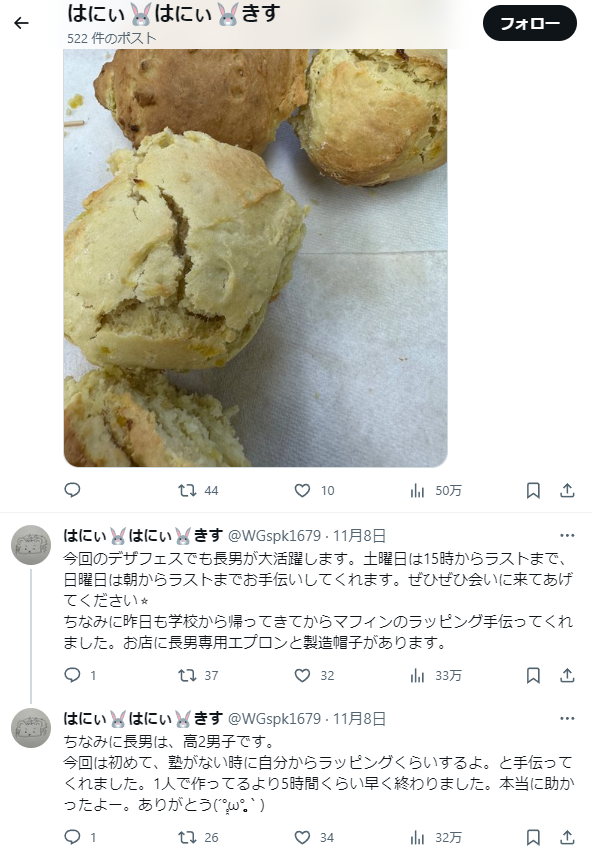Bookmark the デザフェス post
Screen dimensions: 592x858
(x=533, y=675)
